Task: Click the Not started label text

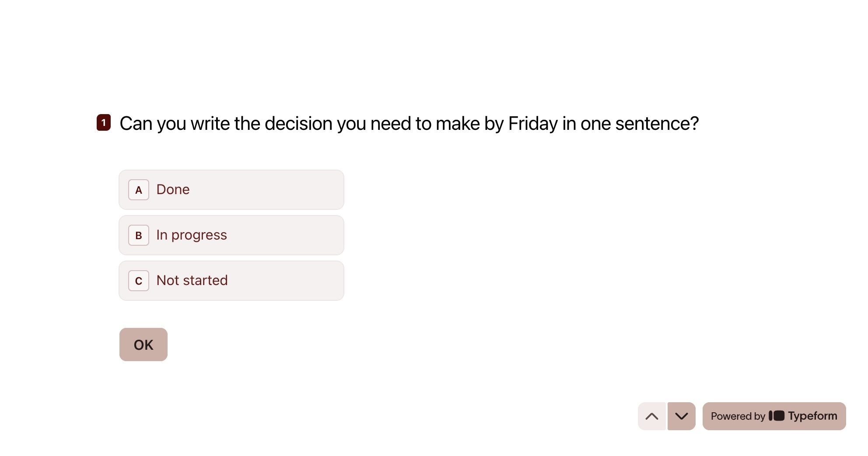Action: click(192, 281)
